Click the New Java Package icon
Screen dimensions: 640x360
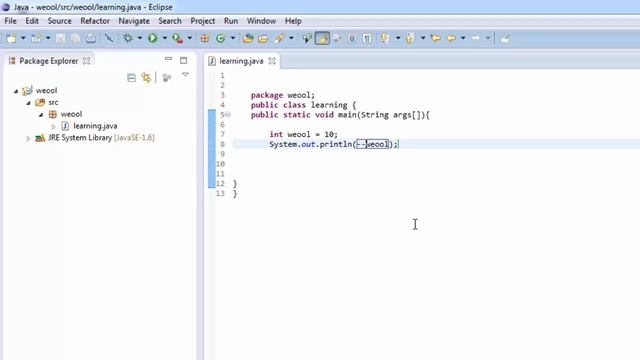(x=205, y=38)
